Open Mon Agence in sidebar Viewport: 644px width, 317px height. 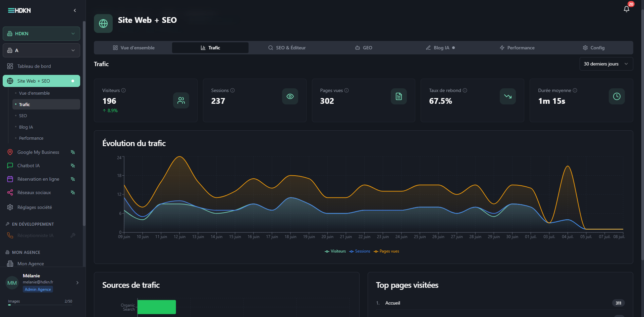tap(41, 264)
